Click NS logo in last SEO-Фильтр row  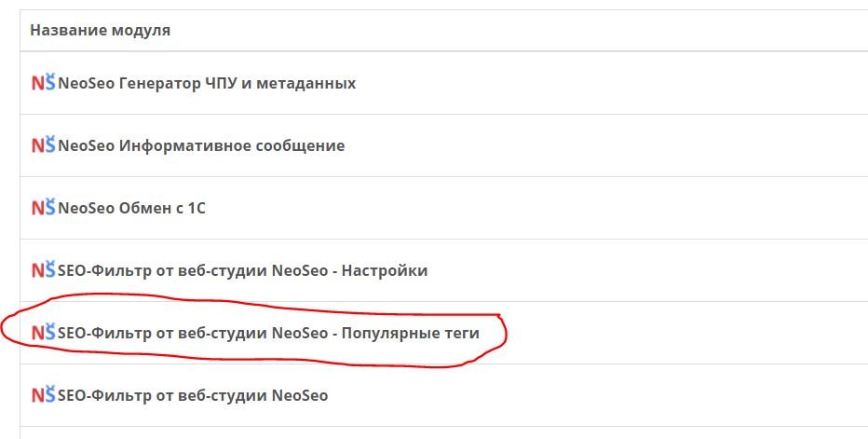[x=43, y=395]
